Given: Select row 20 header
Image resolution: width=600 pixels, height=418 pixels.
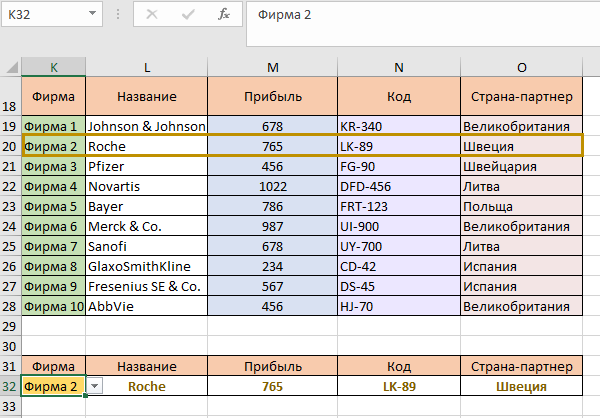Looking at the screenshot, I should [10, 146].
